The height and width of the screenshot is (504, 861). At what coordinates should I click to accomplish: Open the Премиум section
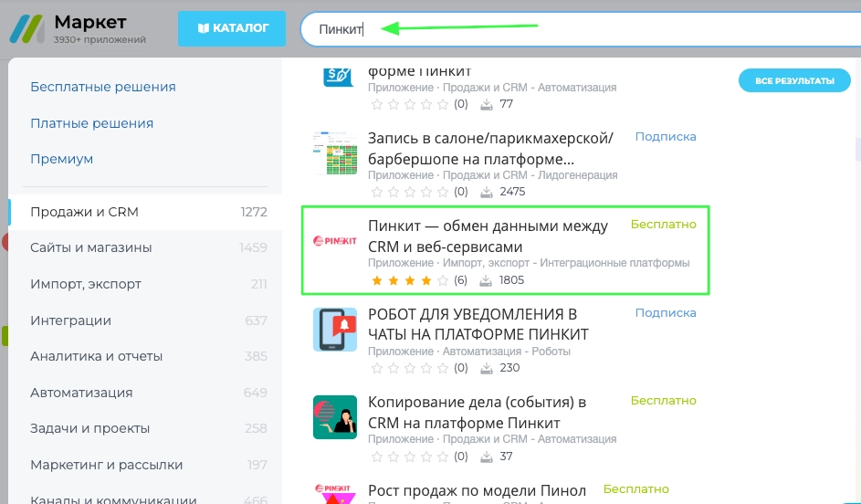coord(61,159)
